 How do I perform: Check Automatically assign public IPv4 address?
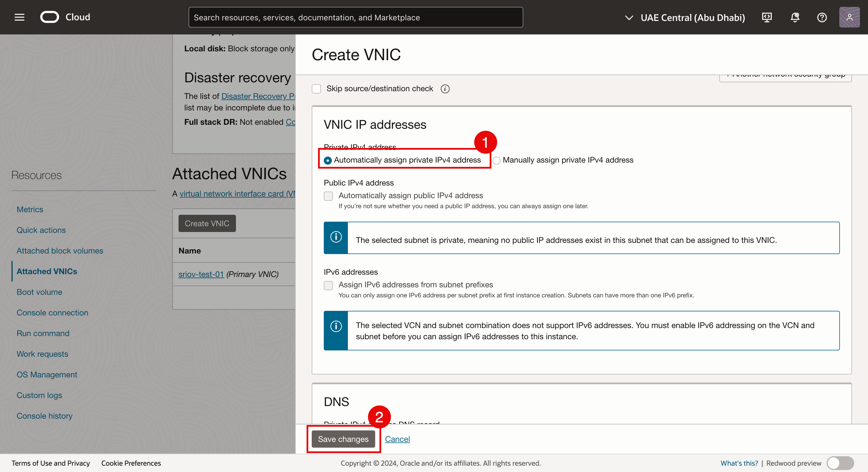328,196
